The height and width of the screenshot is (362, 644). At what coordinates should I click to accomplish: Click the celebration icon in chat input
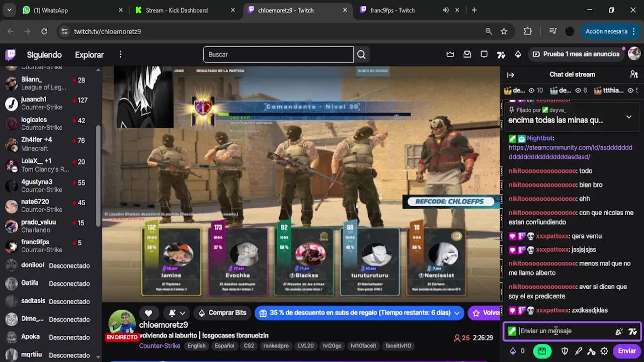(619, 331)
